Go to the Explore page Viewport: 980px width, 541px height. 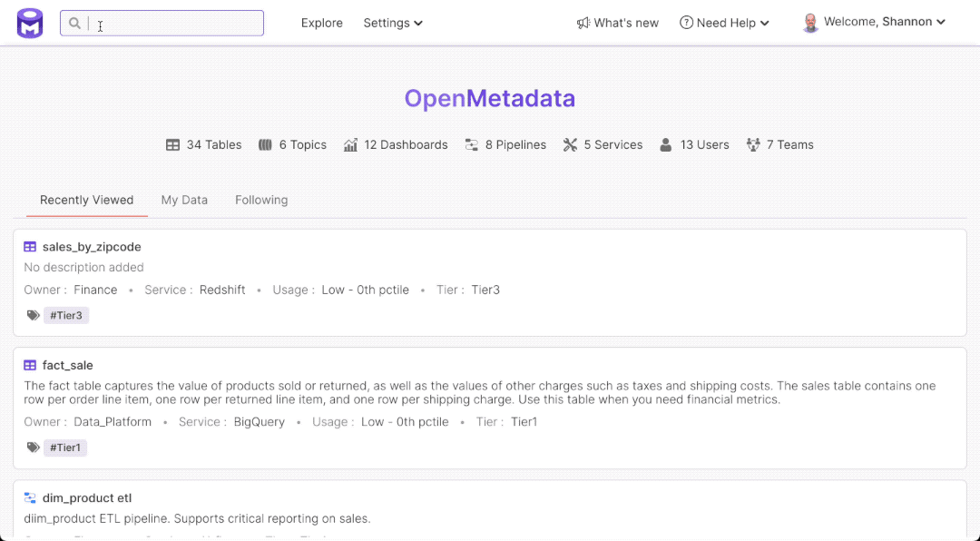(321, 23)
